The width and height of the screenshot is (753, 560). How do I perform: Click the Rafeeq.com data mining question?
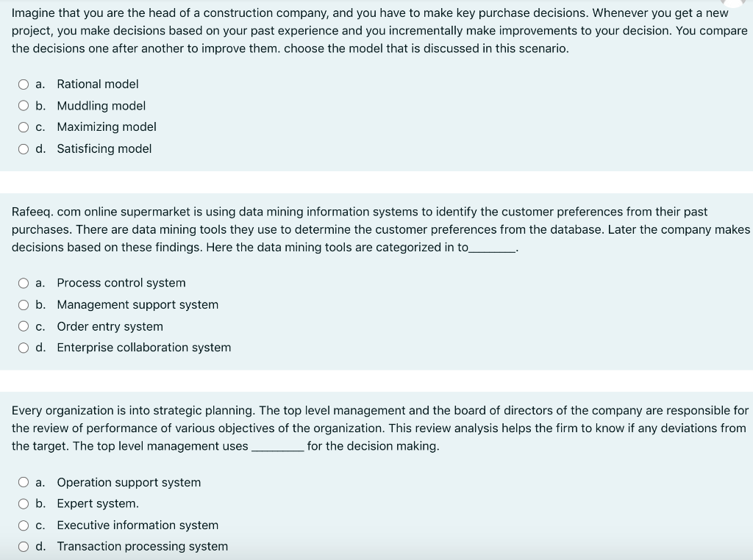tap(381, 229)
